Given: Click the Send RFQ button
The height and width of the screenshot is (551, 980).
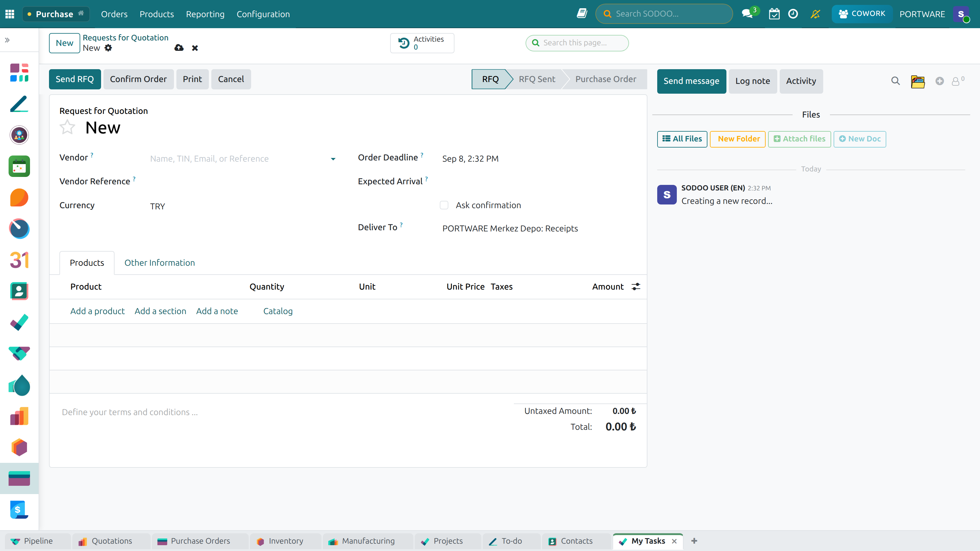Looking at the screenshot, I should click(74, 79).
